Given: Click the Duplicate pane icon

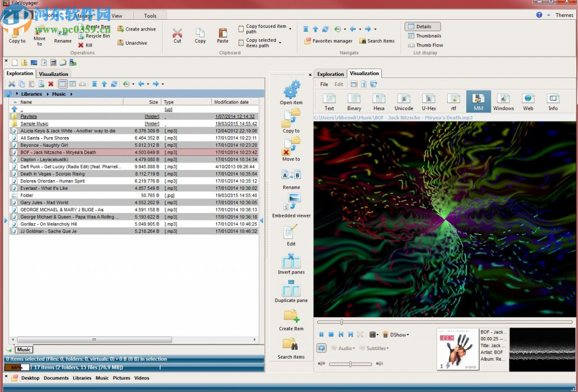Looking at the screenshot, I should pos(291,292).
